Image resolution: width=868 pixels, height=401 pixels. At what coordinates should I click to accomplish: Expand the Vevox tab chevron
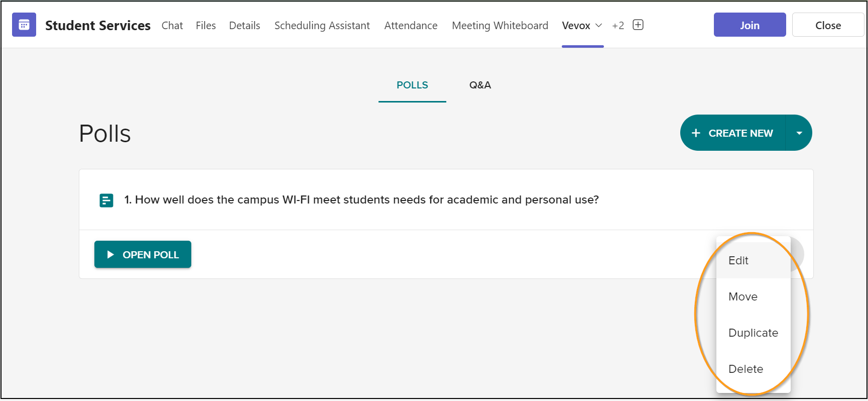tap(599, 26)
